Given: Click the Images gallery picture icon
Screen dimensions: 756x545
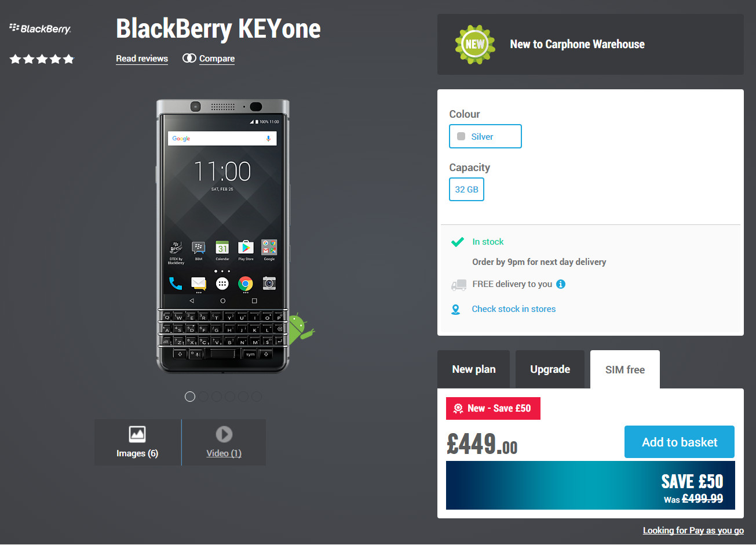Looking at the screenshot, I should (137, 434).
